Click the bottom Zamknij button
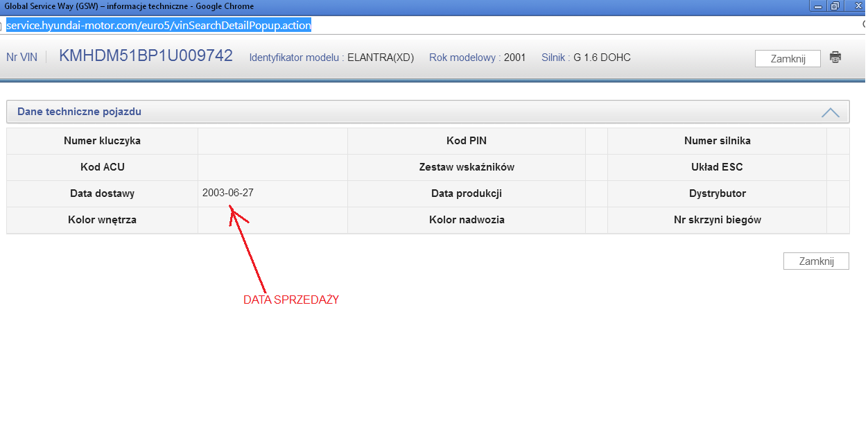868x441 pixels. [816, 261]
